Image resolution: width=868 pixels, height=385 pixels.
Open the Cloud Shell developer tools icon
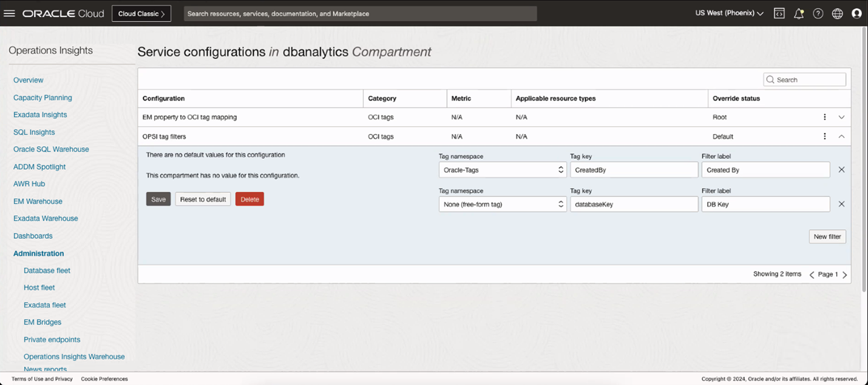(x=779, y=13)
